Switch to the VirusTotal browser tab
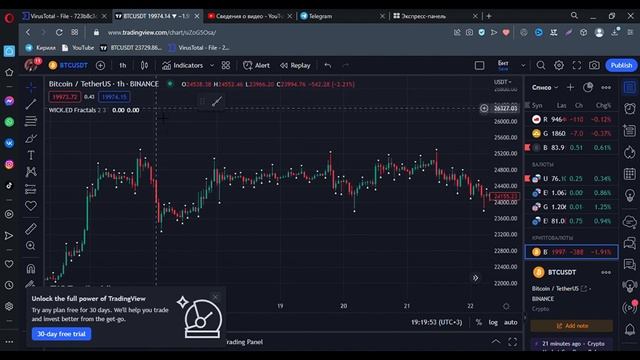Screen dimensions: 640x360 click(64, 16)
